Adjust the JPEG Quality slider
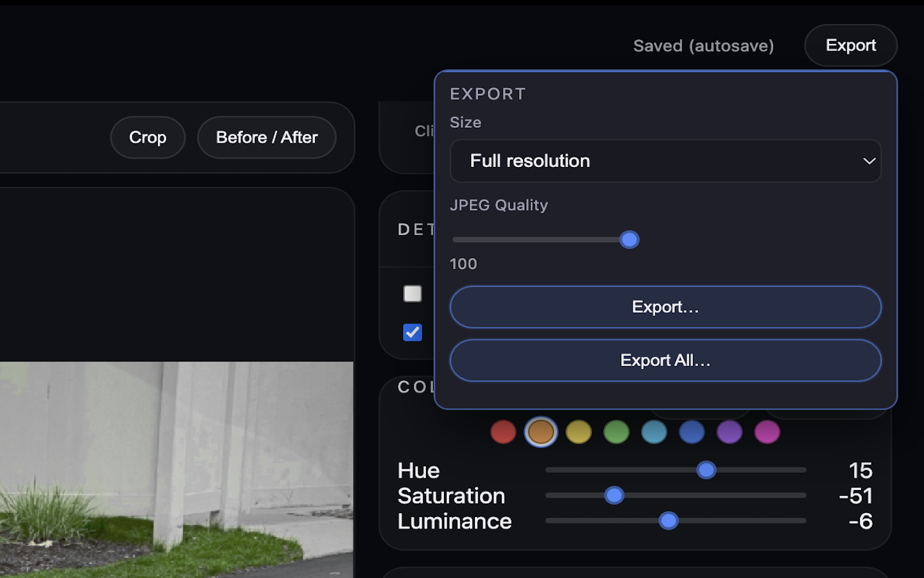Image resolution: width=924 pixels, height=578 pixels. pos(545,240)
